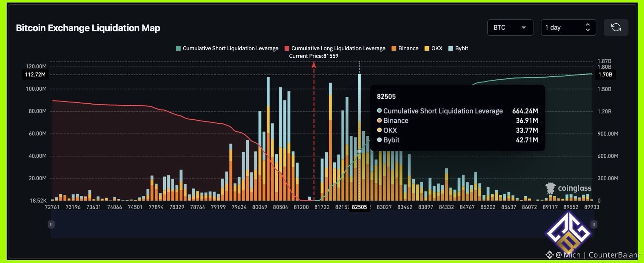Image resolution: width=644 pixels, height=263 pixels.
Task: Click the highlighted 82505 x-axis label
Action: pyautogui.click(x=359, y=207)
